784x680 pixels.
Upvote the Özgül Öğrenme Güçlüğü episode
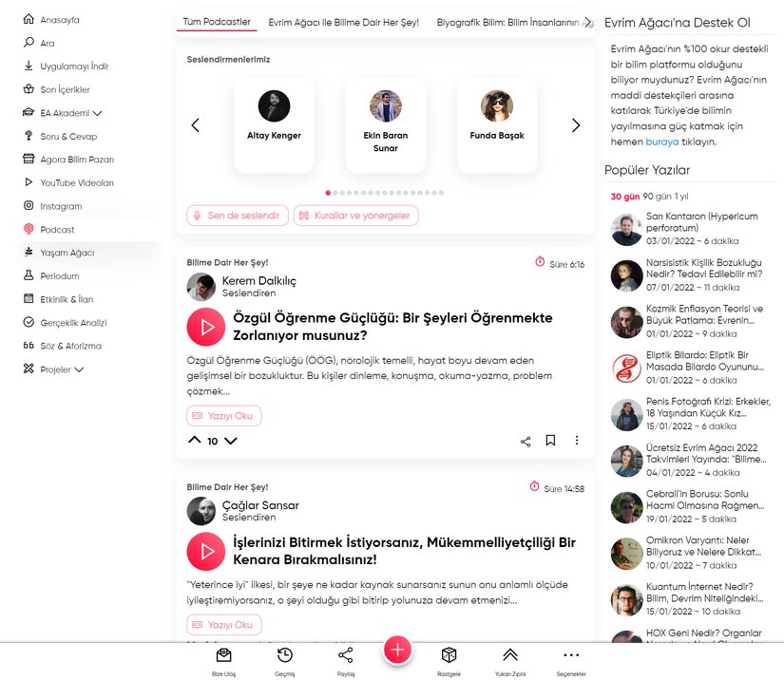pos(195,440)
